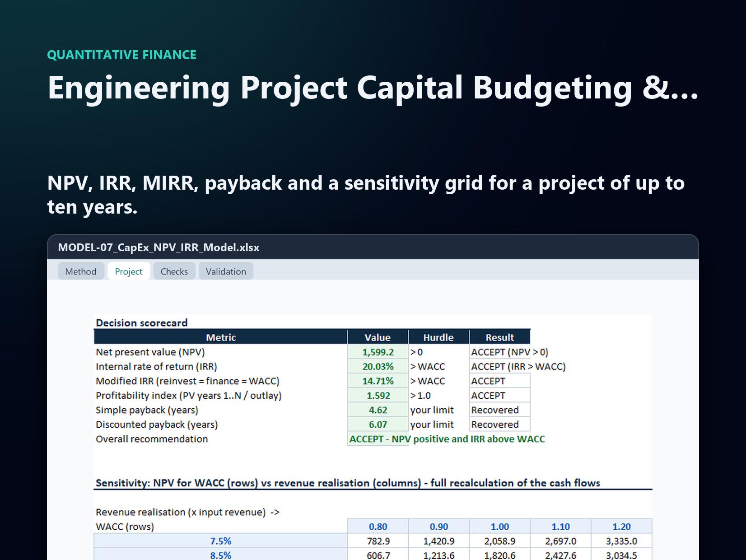The height and width of the screenshot is (560, 746).
Task: Select the revenue realisation 0.90 column header
Action: coord(439,526)
